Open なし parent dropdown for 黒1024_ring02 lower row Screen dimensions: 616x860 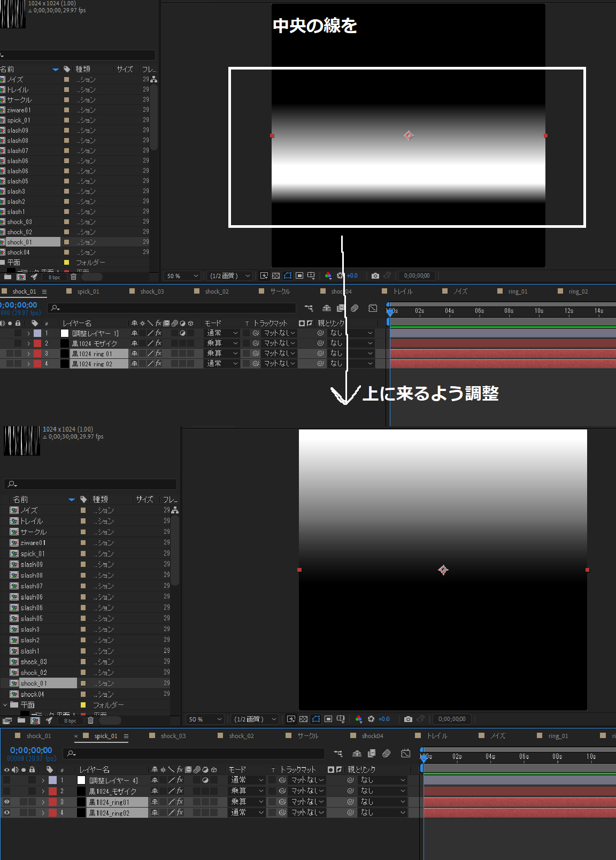[x=383, y=812]
